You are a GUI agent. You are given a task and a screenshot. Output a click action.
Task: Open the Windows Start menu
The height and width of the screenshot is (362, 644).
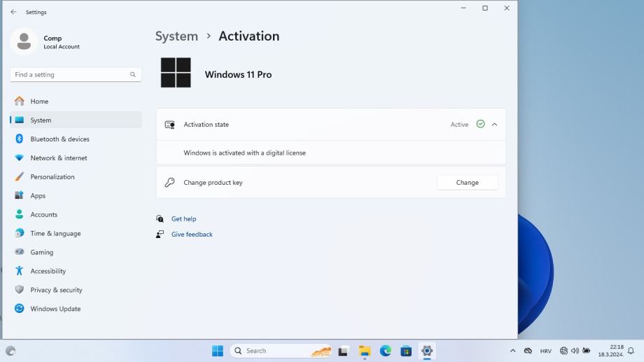pos(218,351)
